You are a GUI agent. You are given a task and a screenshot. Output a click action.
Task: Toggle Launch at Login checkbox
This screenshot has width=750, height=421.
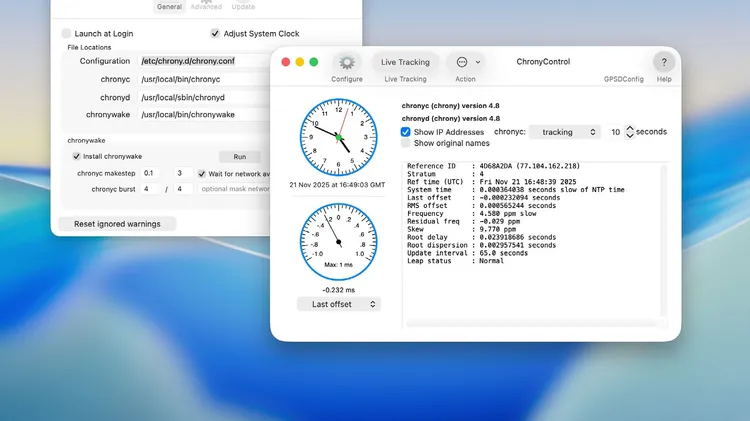tap(67, 33)
